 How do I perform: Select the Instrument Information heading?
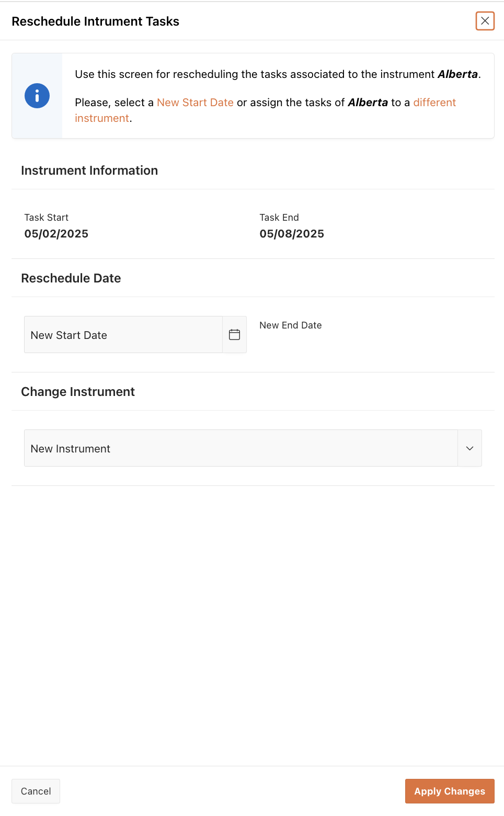89,171
